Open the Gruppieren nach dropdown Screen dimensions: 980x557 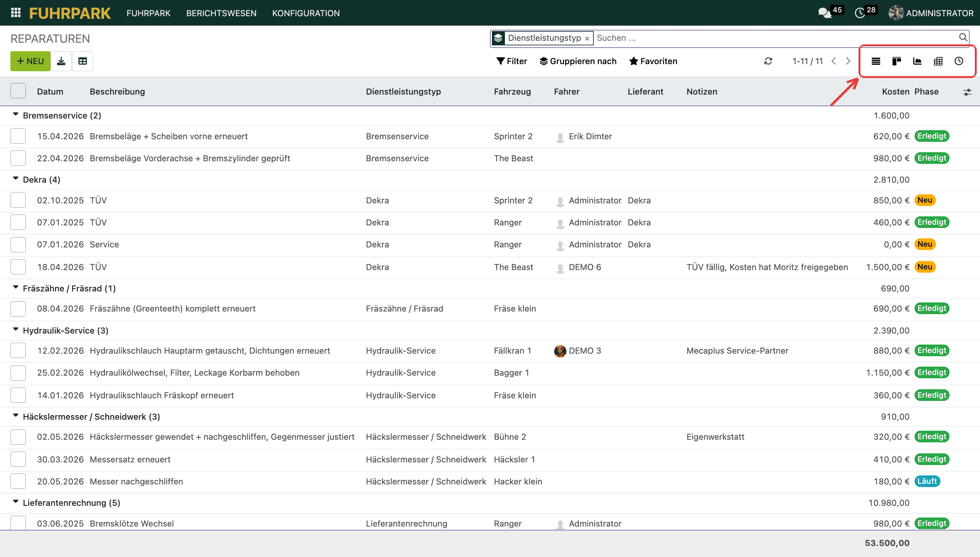(x=578, y=61)
